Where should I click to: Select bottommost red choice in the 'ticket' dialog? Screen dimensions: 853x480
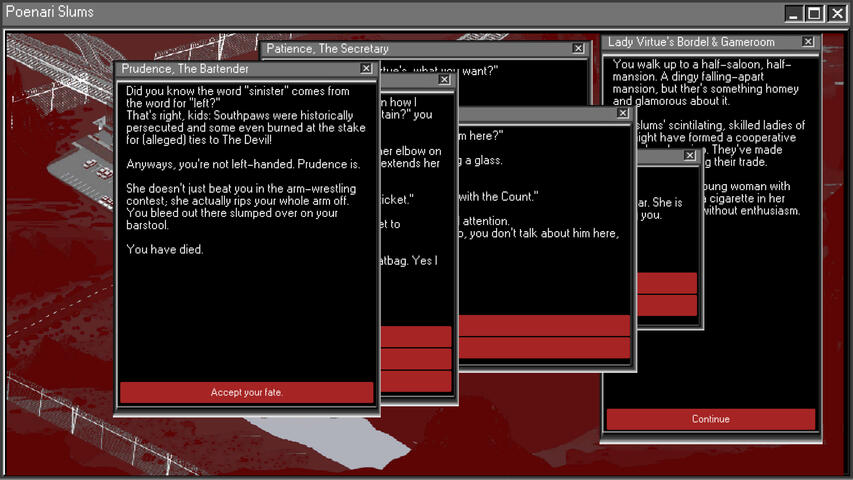click(416, 381)
